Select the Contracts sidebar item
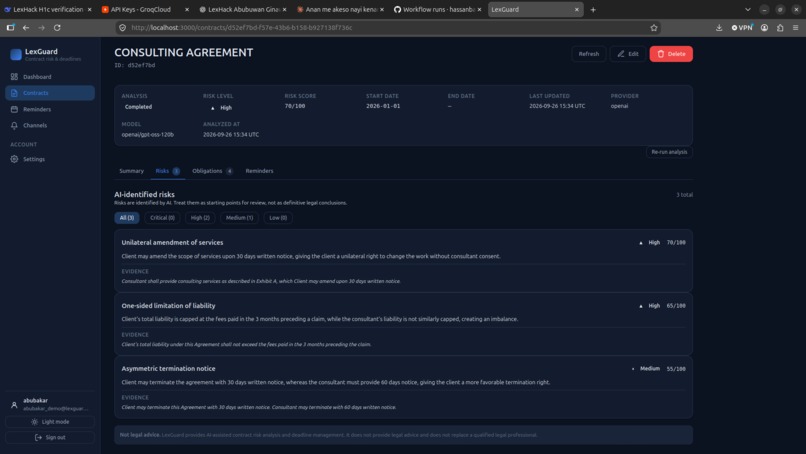The image size is (806, 454). 50,93
